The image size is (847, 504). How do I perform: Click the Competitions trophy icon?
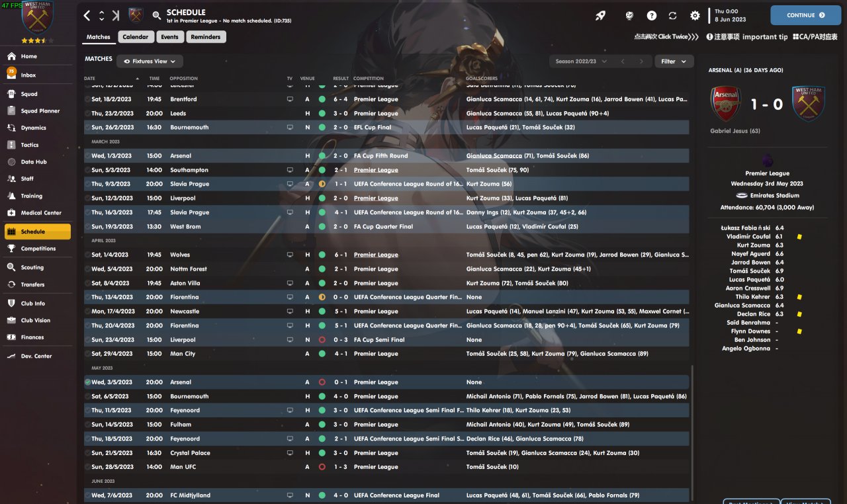(11, 249)
